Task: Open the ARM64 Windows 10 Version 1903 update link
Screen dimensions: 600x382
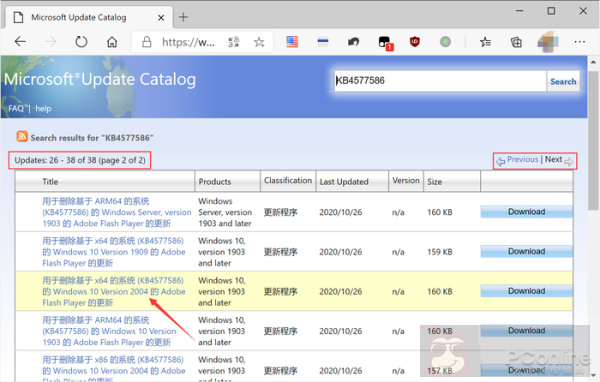Action: [x=109, y=331]
